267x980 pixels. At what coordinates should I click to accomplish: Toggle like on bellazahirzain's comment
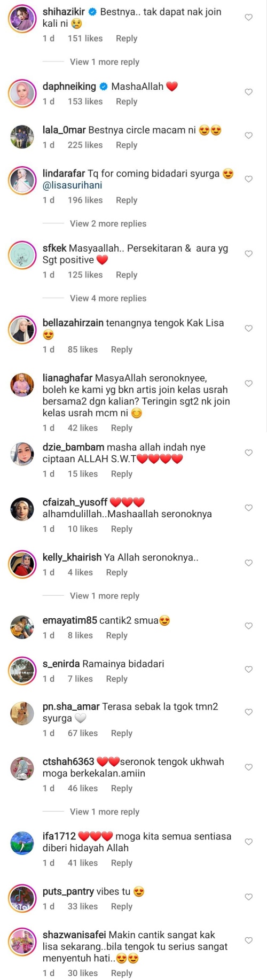coord(248,329)
